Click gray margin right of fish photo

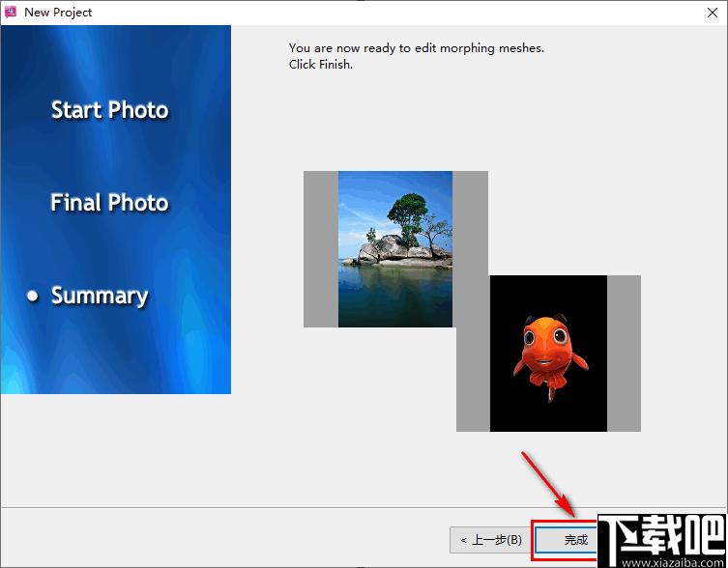coord(624,354)
